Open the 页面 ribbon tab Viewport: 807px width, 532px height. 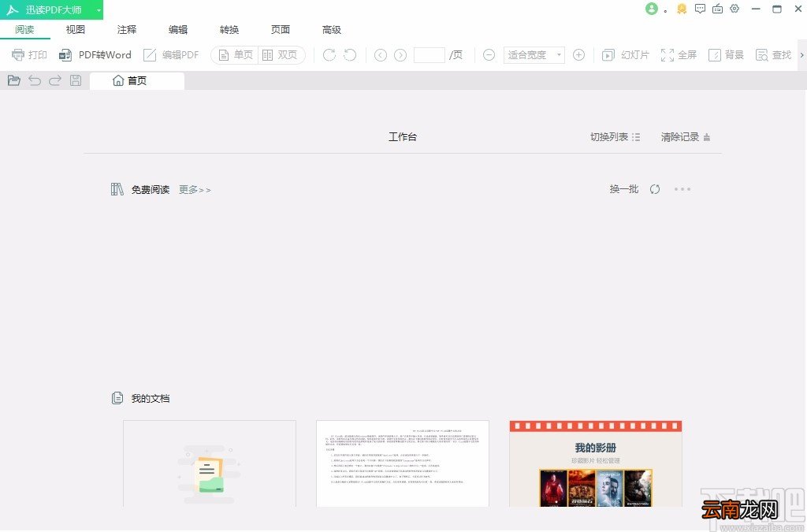click(281, 29)
